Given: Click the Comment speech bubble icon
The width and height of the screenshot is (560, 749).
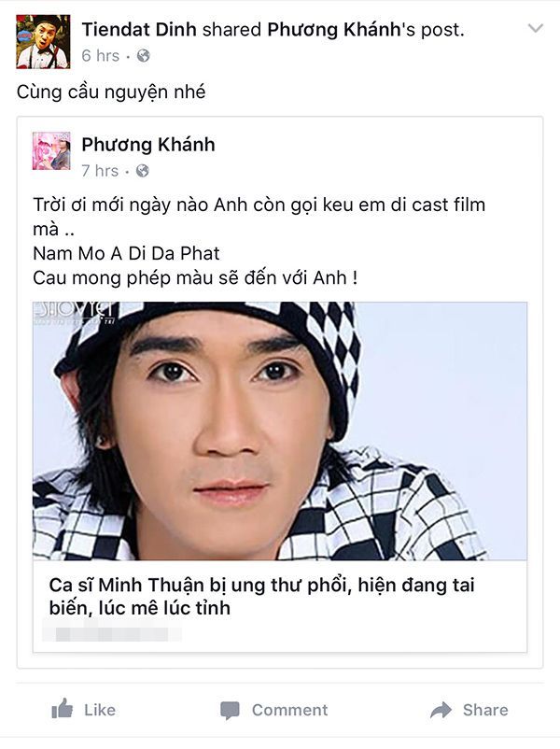Looking at the screenshot, I should point(230,710).
